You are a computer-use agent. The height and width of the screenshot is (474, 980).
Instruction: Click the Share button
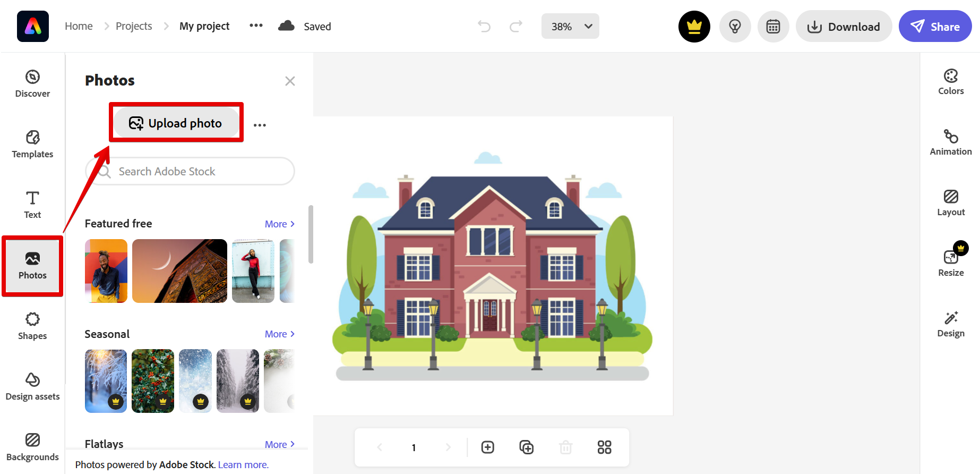[935, 27]
